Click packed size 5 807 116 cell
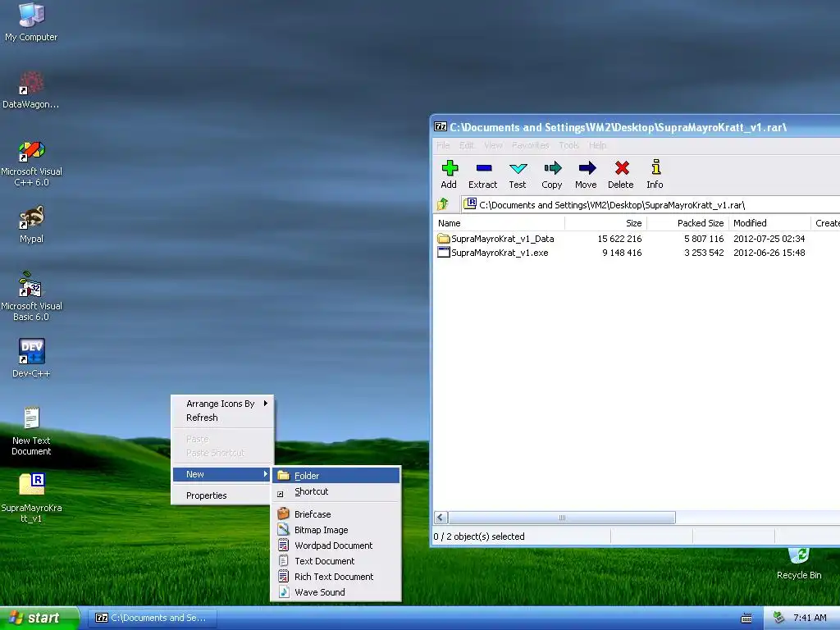 tap(703, 239)
